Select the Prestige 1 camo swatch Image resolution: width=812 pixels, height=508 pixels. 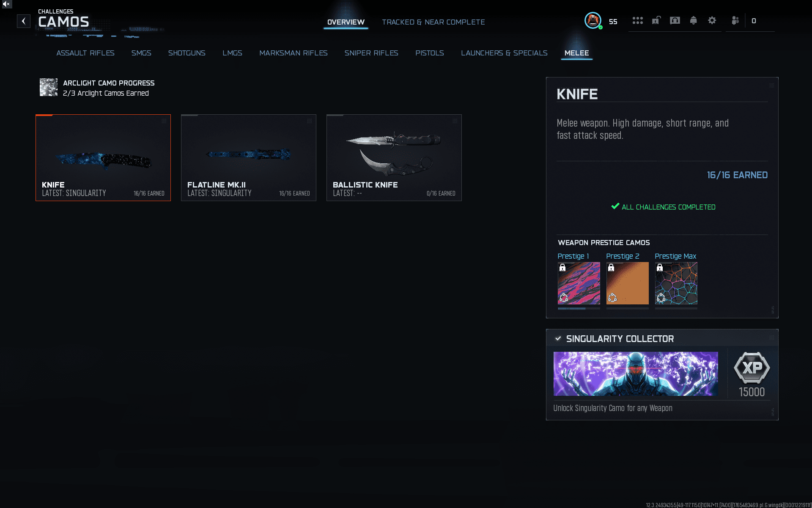[x=579, y=283]
